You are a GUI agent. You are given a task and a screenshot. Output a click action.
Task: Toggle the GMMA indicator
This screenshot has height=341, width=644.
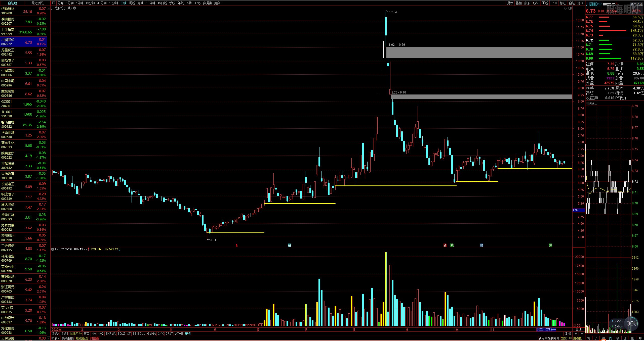pyautogui.click(x=151, y=334)
